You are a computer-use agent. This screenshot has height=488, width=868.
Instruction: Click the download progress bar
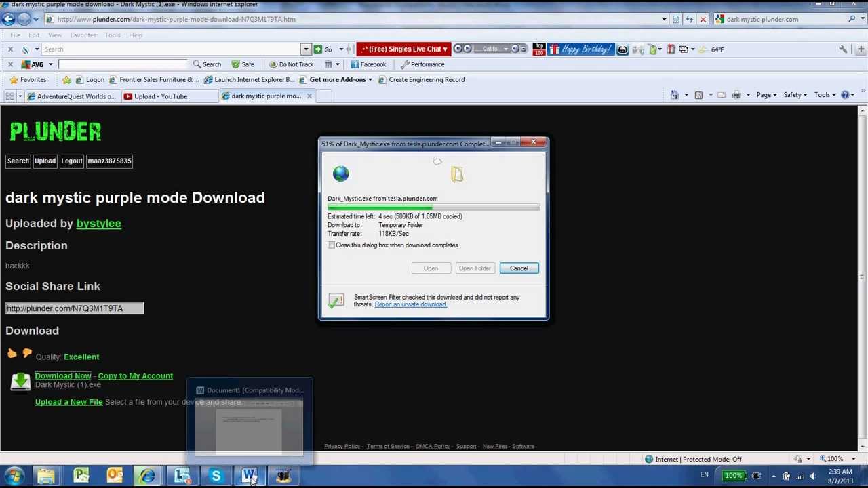click(x=434, y=207)
